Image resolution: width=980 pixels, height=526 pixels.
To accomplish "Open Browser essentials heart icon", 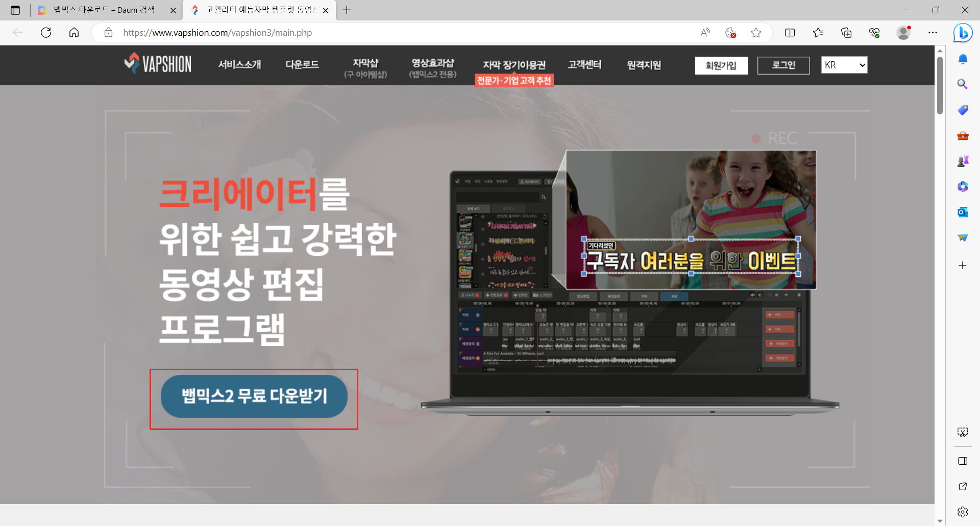I will click(874, 33).
